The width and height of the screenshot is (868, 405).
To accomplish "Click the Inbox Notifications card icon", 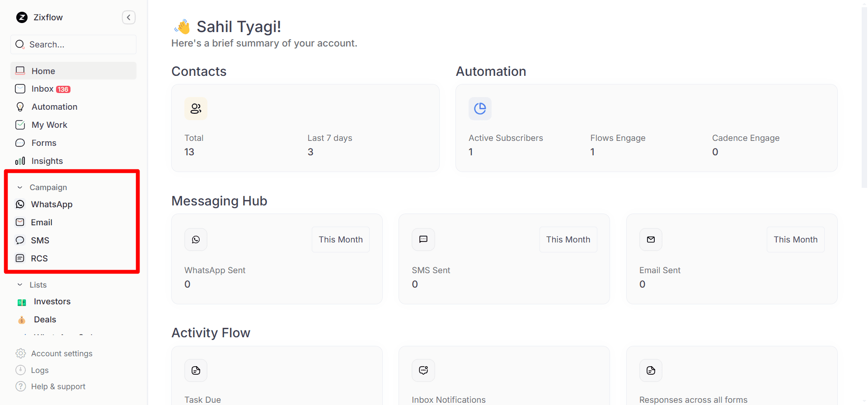I will pyautogui.click(x=423, y=371).
